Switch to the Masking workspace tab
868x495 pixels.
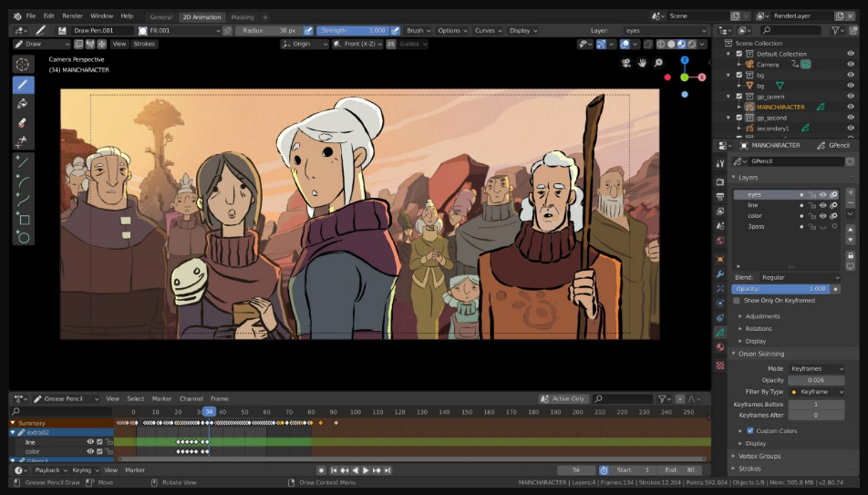click(243, 17)
